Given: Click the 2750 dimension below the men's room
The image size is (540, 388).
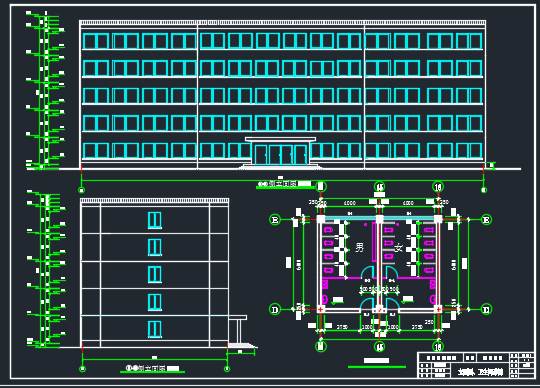Looking at the screenshot, I should (x=342, y=327).
